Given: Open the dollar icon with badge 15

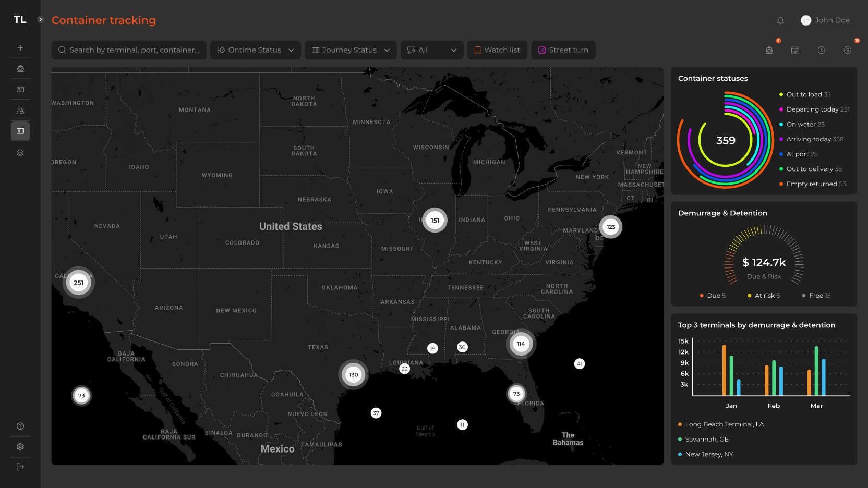Looking at the screenshot, I should coord(848,50).
